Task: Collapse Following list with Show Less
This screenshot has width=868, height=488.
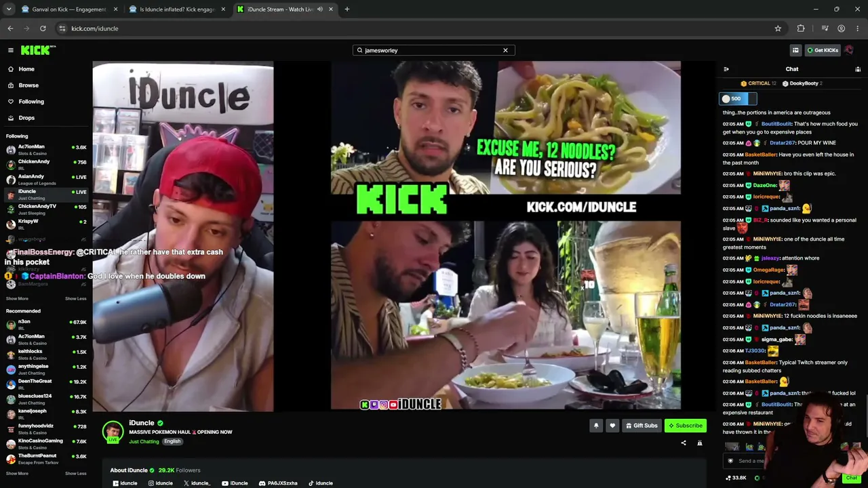Action: tap(76, 299)
